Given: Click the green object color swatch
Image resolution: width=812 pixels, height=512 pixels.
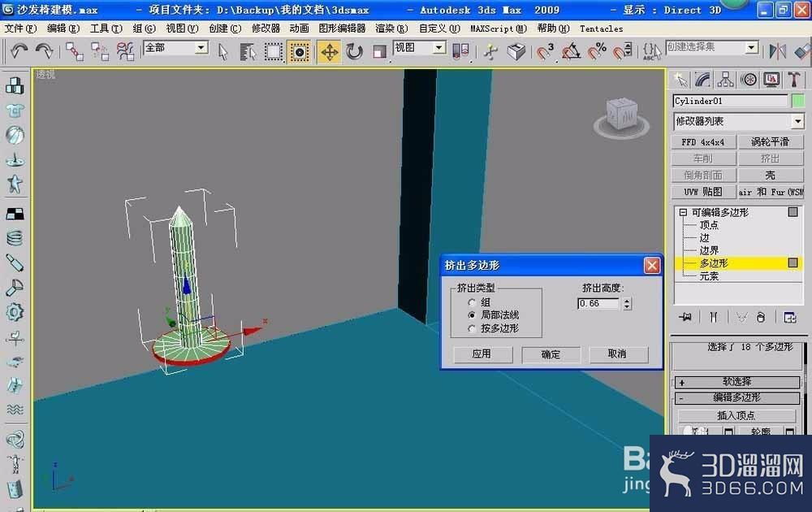Looking at the screenshot, I should point(798,101).
